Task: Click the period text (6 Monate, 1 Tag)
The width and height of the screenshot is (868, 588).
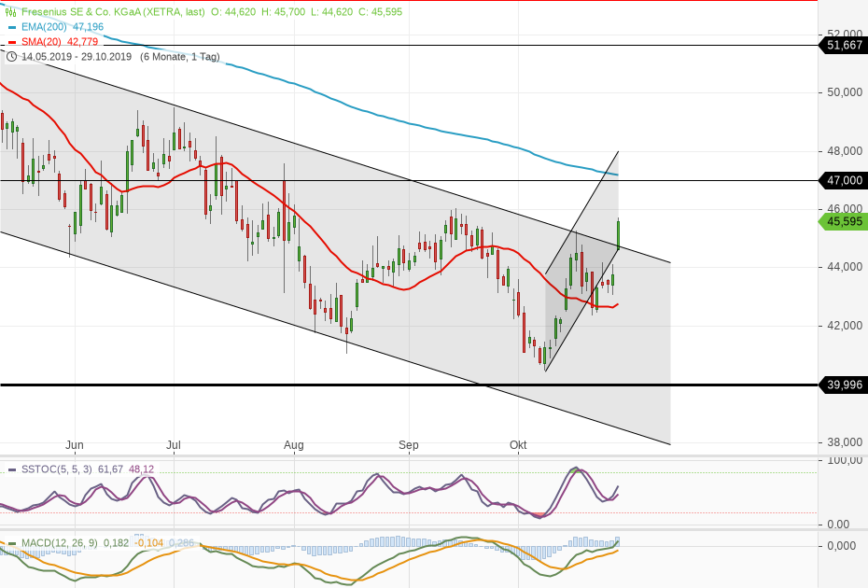Action: (x=180, y=57)
